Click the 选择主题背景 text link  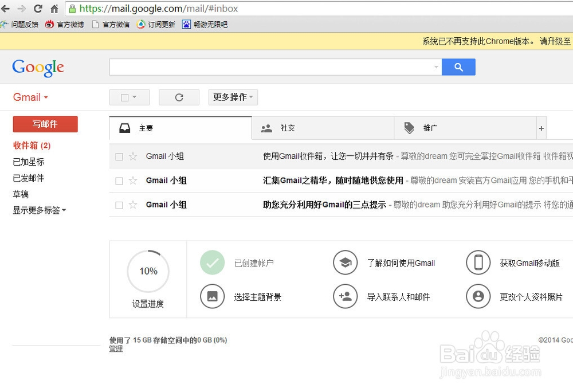coord(258,297)
